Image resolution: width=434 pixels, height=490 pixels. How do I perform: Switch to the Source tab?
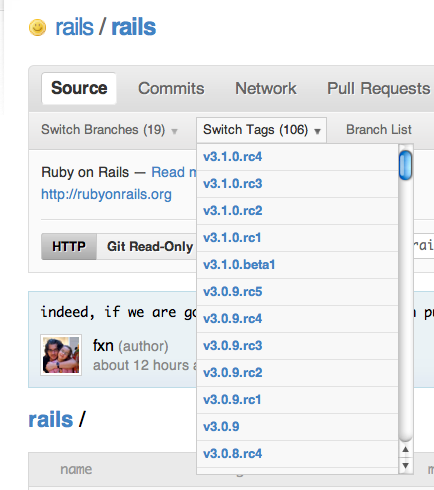(x=79, y=88)
